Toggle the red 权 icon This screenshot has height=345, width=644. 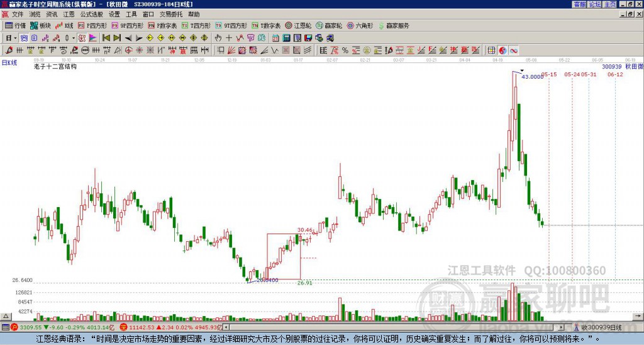click(82, 38)
